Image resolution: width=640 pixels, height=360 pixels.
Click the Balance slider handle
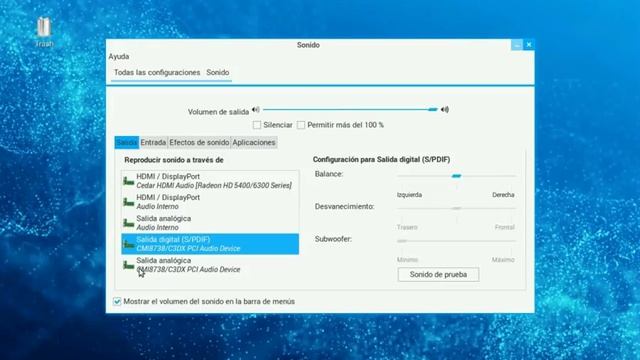[456, 176]
